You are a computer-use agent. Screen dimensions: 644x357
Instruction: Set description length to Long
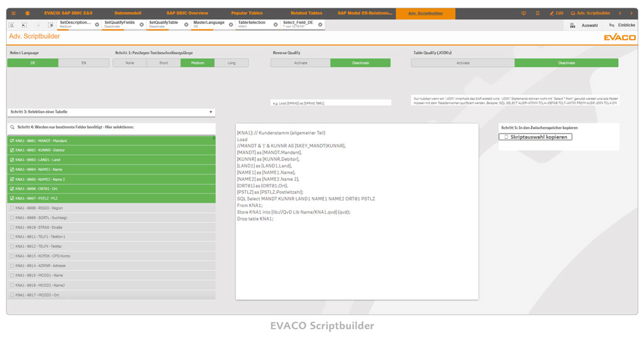231,63
